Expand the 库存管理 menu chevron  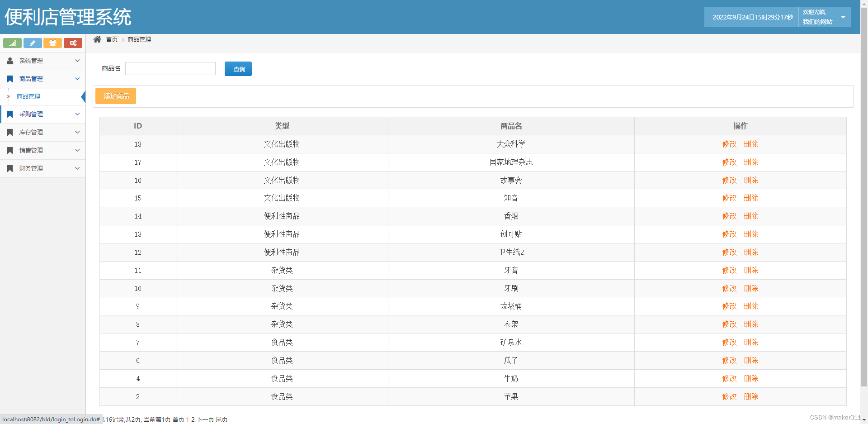77,132
